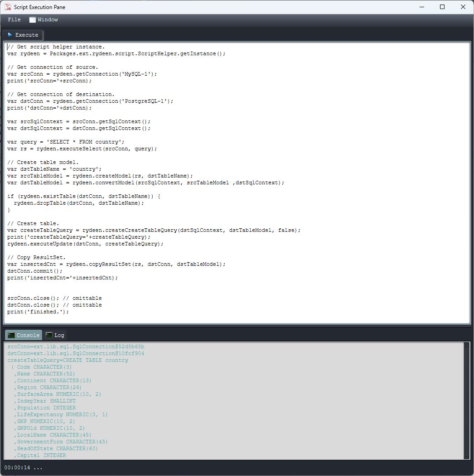Image resolution: width=474 pixels, height=476 pixels.
Task: Click the print('finished.') line in script
Action: pos(38,312)
